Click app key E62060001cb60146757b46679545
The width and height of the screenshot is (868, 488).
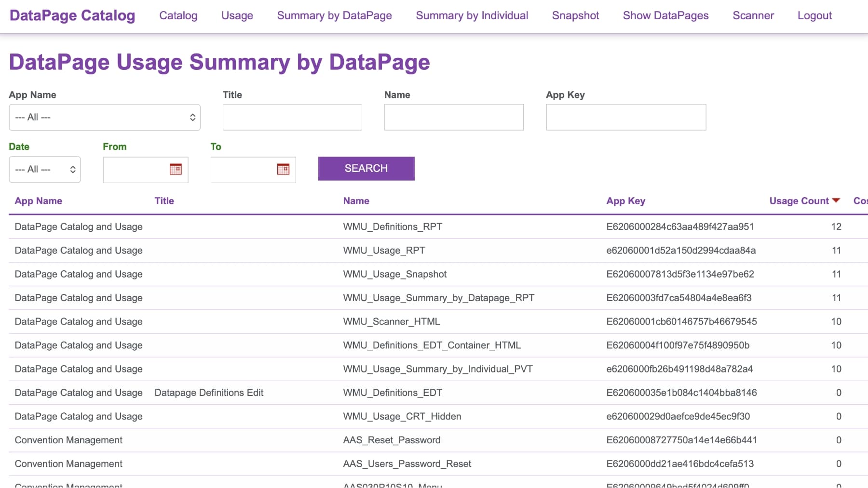click(681, 321)
